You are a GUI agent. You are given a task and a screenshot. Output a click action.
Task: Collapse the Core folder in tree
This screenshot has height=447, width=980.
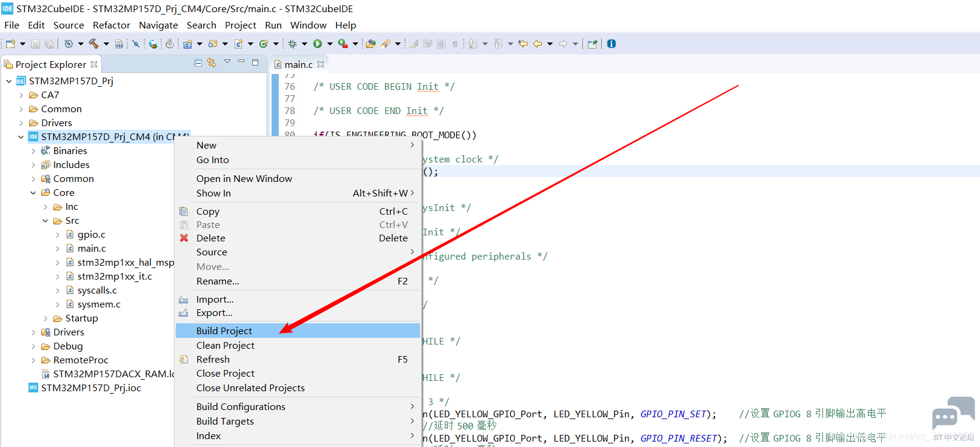33,193
